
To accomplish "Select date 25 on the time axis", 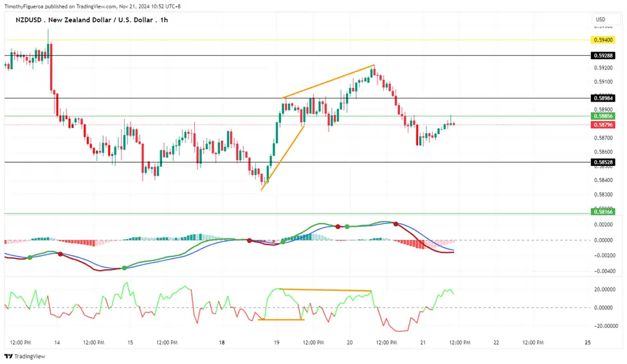I will [x=588, y=343].
